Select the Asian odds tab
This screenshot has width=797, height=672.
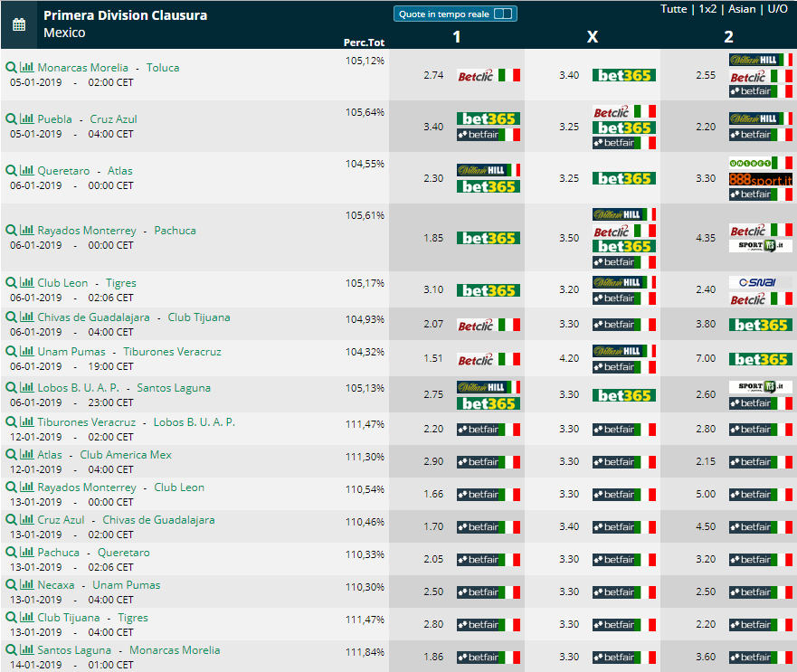pos(742,9)
